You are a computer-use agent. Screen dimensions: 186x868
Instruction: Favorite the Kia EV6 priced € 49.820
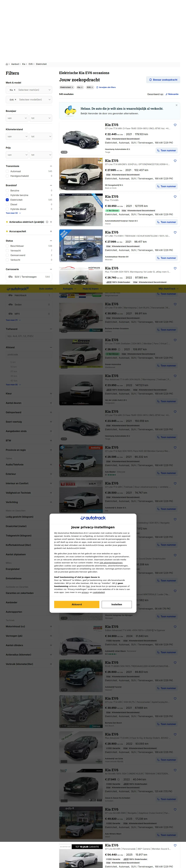[175, 809]
